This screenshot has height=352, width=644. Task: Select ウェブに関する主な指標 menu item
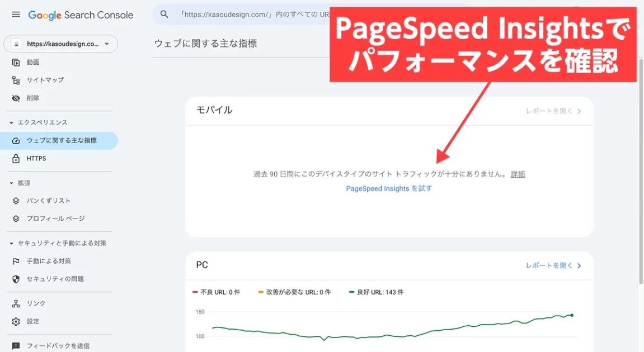coord(62,141)
